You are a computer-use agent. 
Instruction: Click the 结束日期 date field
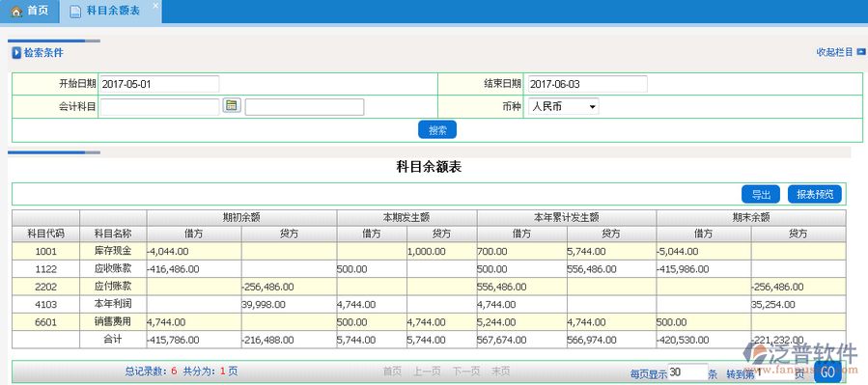pos(587,84)
